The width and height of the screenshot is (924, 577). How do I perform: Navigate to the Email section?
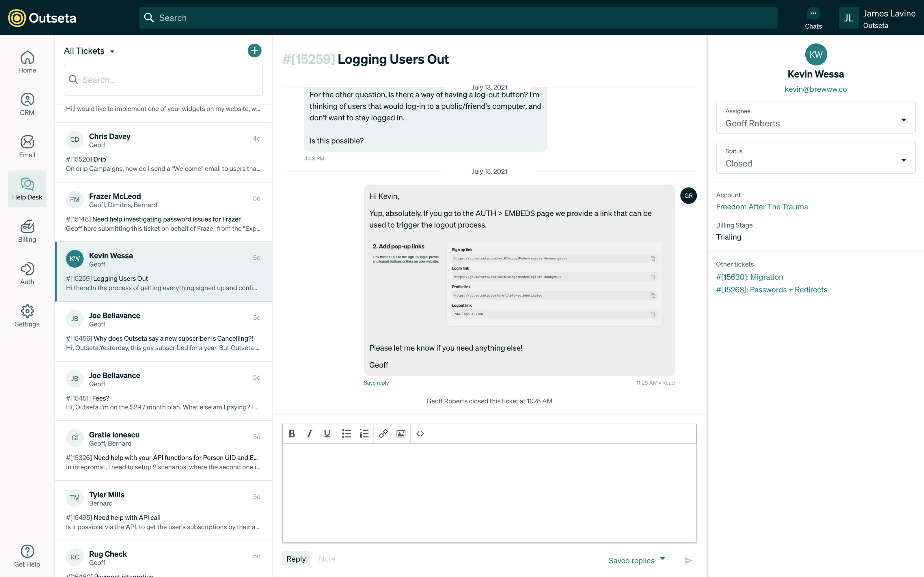click(x=27, y=146)
